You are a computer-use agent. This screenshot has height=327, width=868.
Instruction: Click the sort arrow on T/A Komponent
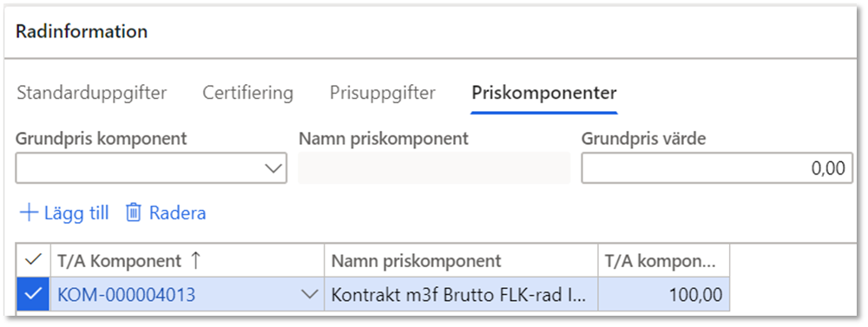coord(194,260)
